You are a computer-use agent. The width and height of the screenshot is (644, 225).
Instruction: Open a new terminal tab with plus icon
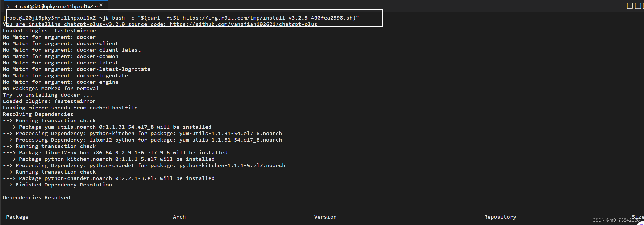630,6
